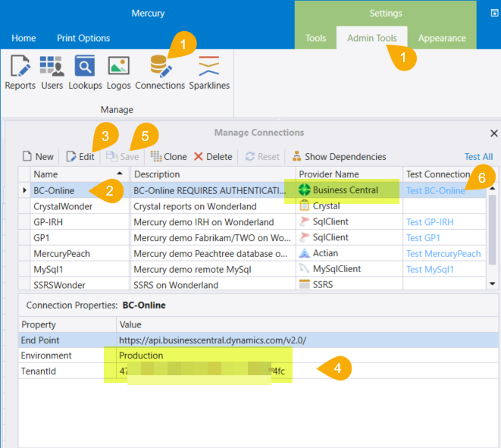Select the CrystalWonder connection row
Image resolution: width=501 pixels, height=448 pixels.
[252, 206]
